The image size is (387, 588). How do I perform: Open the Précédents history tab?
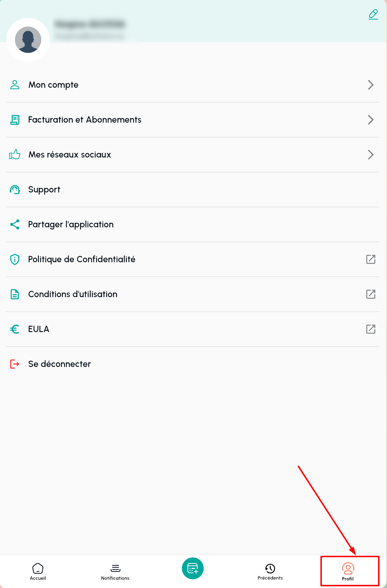point(270,571)
